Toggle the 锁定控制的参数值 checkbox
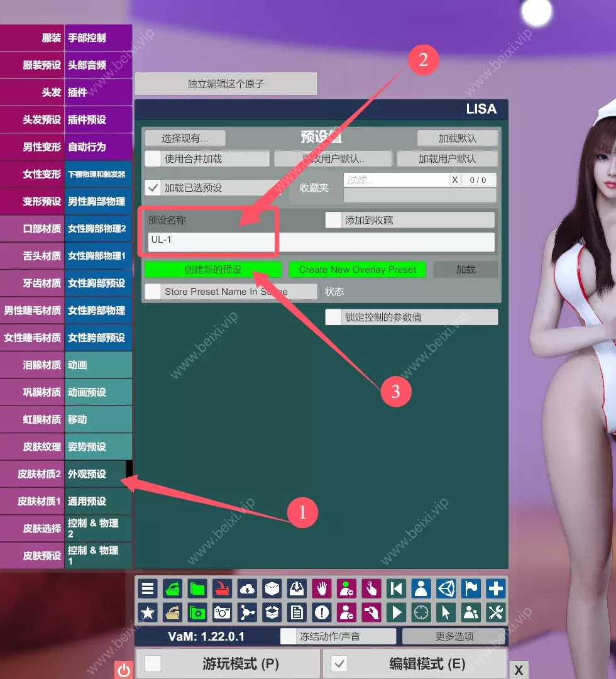616x679 pixels. (x=333, y=317)
